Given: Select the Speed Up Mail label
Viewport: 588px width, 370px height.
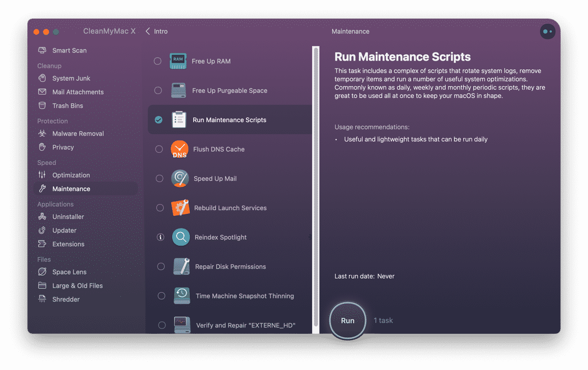Looking at the screenshot, I should [x=215, y=179].
